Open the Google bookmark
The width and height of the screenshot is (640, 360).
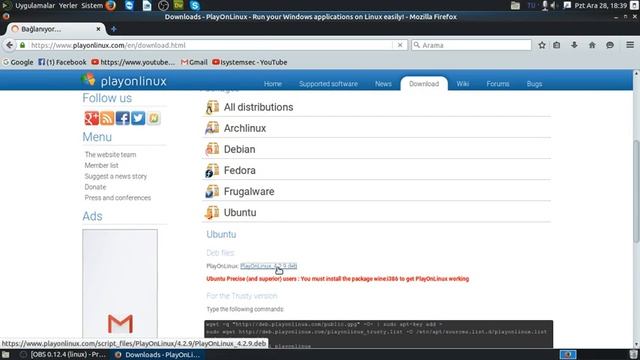(18, 62)
